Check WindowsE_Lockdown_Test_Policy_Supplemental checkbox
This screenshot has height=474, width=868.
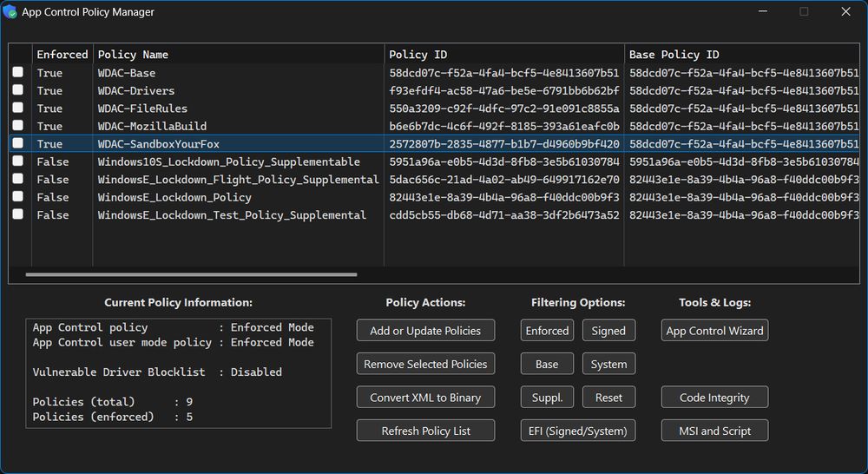coord(18,214)
